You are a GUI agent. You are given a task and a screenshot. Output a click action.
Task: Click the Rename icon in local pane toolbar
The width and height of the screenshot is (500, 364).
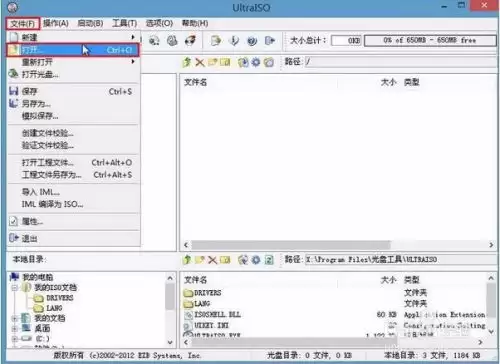[x=225, y=260]
